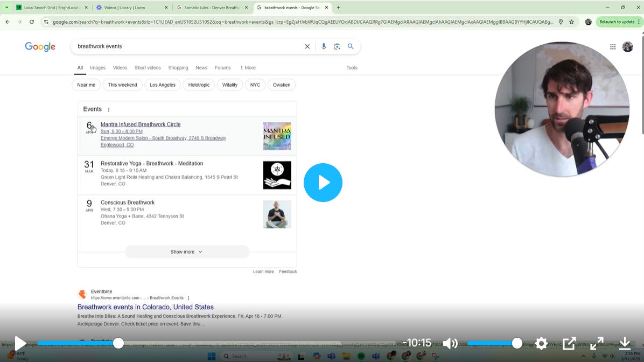The image size is (644, 362).
Task: Click the location pin icon in address bar
Action: tap(561, 22)
